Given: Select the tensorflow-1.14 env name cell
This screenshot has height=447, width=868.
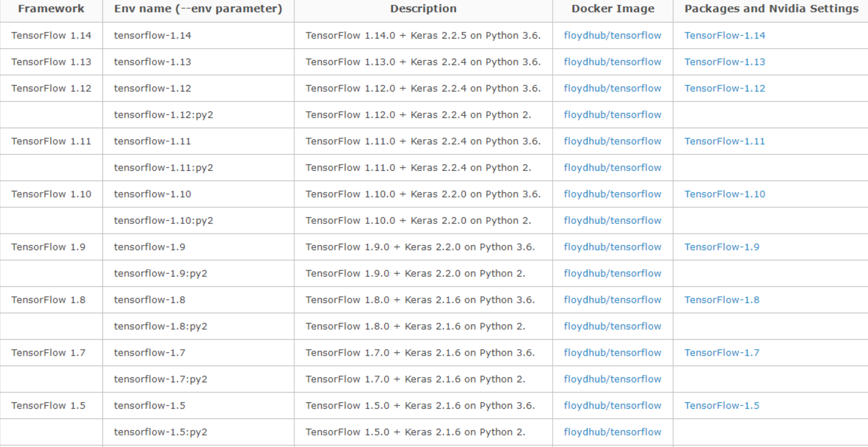Looking at the screenshot, I should tap(198, 35).
